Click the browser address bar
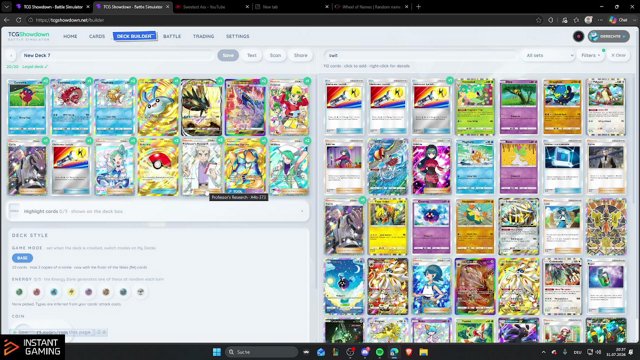Image resolution: width=640 pixels, height=360 pixels. click(282, 20)
